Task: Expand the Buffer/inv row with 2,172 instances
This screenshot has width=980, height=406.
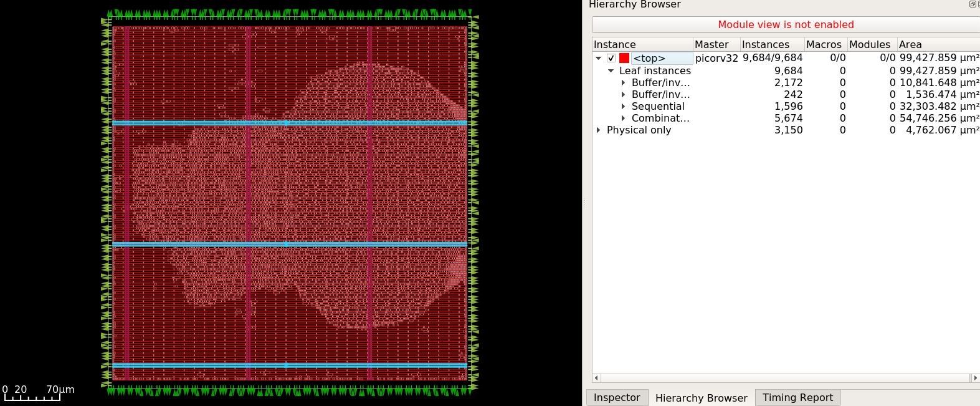Action: pyautogui.click(x=623, y=82)
